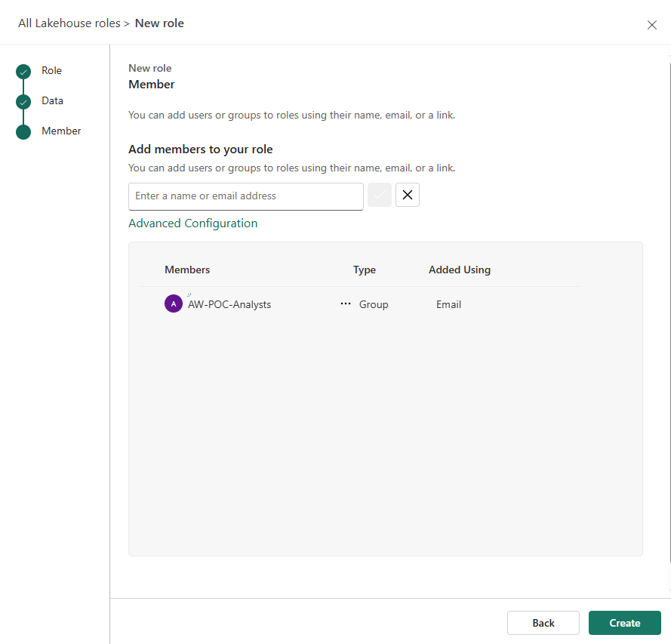
Task: Click the Email added-using cell
Action: click(x=448, y=304)
